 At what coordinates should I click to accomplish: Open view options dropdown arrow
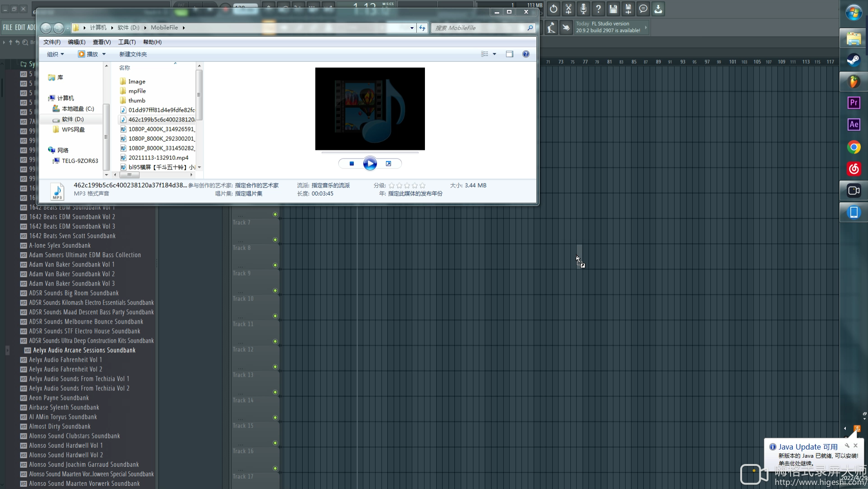coord(494,54)
